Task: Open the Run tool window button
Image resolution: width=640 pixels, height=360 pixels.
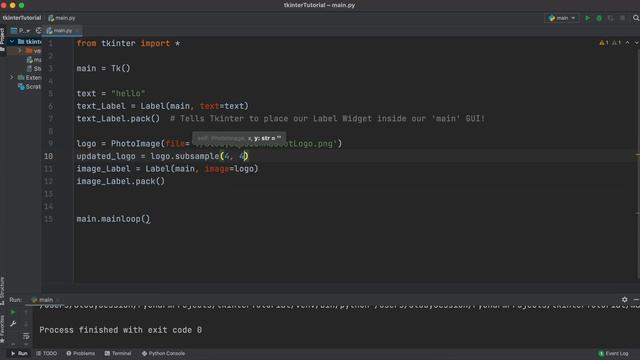Action: 19,353
